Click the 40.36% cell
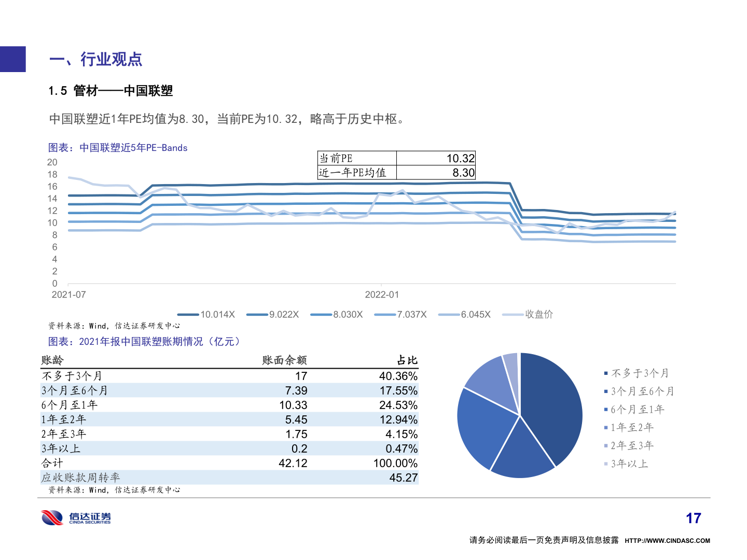The width and height of the screenshot is (747, 560). pyautogui.click(x=398, y=376)
